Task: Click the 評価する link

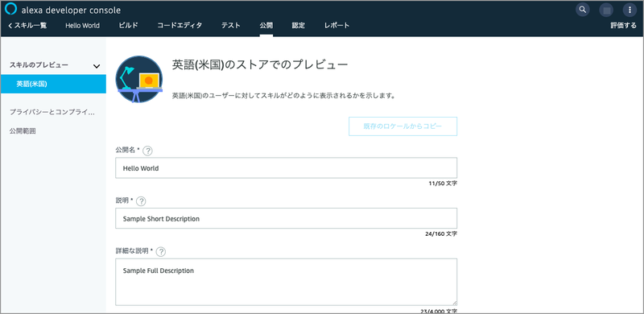Action: point(623,26)
